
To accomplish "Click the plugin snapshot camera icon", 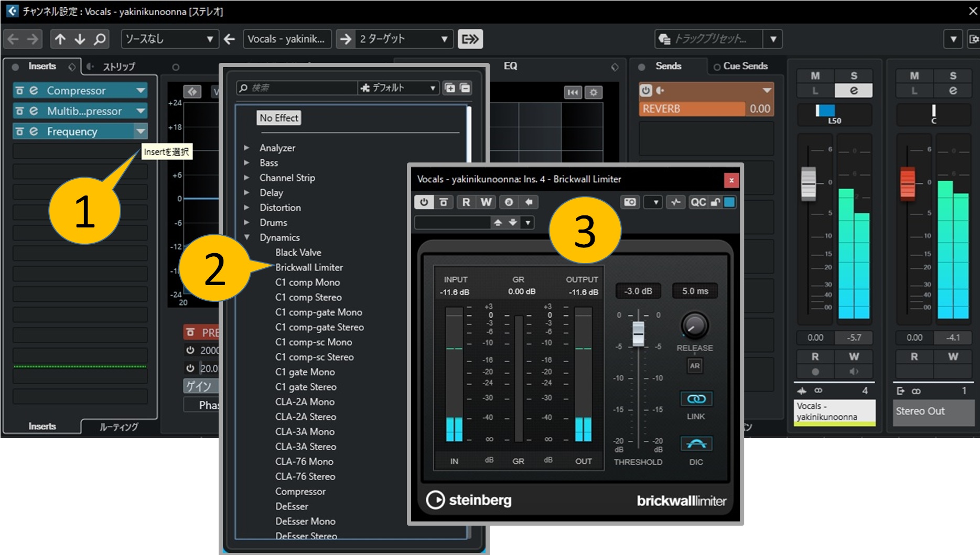I will click(x=630, y=202).
